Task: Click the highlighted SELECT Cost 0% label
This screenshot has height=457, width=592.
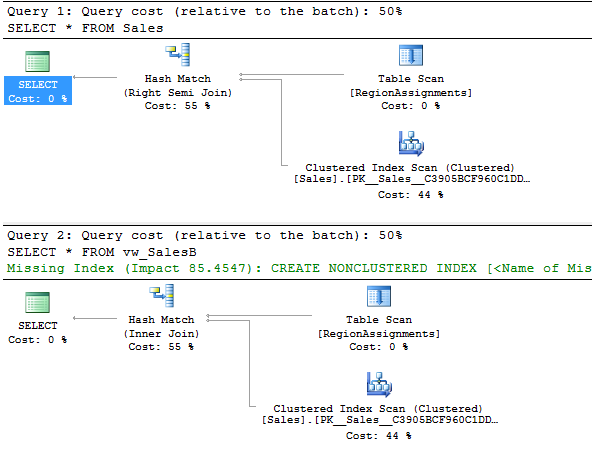Action: (38, 91)
